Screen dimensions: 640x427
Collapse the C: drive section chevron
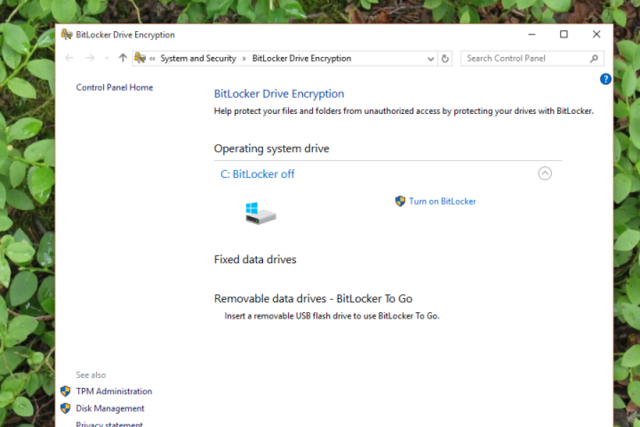point(545,173)
